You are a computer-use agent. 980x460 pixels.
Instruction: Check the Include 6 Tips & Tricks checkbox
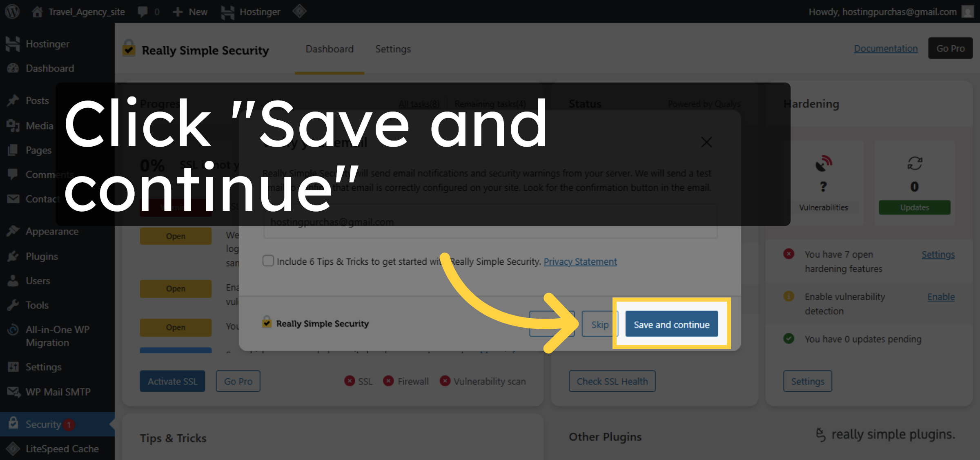click(268, 261)
